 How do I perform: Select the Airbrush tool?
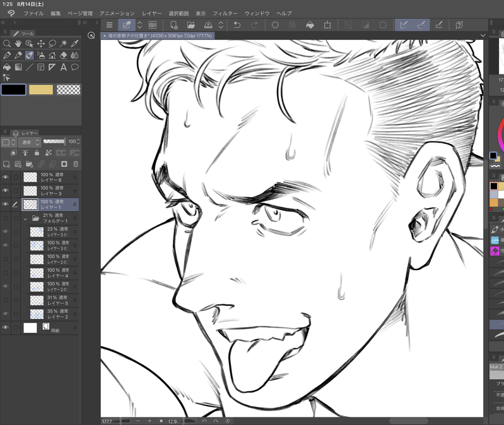[41, 56]
